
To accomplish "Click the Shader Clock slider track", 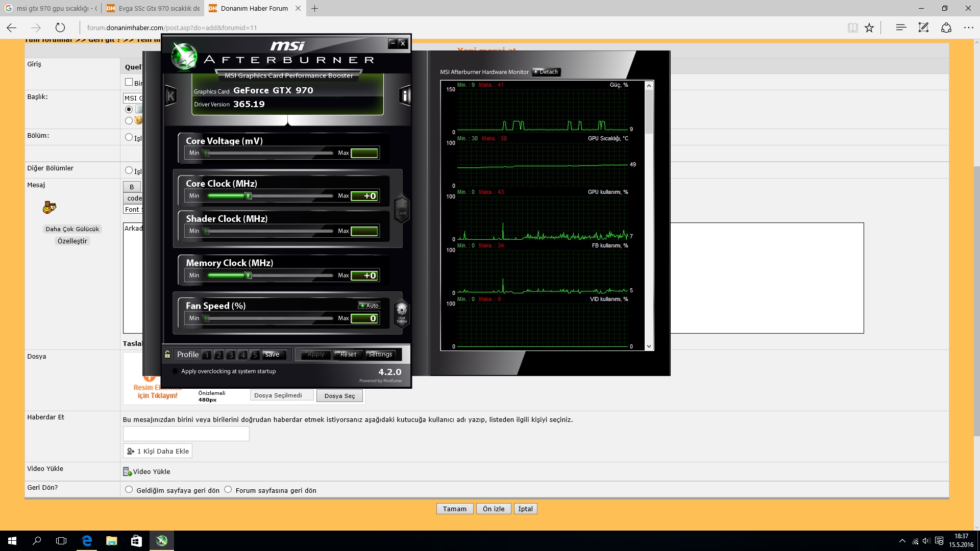I will click(268, 231).
